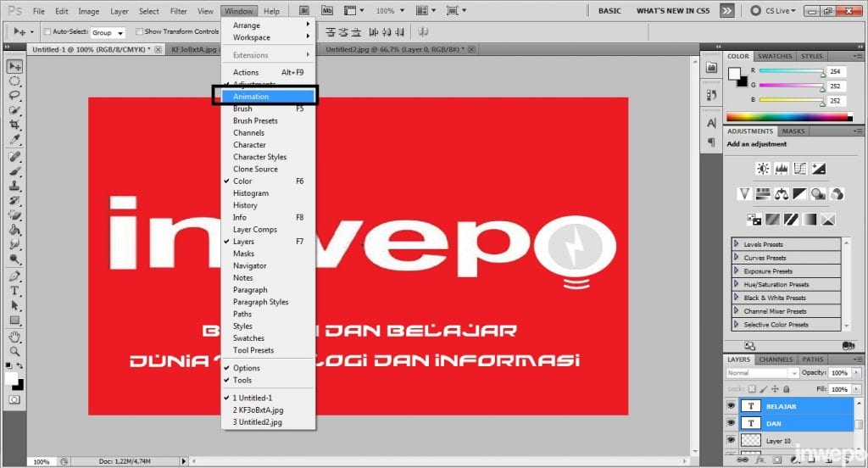Select the Quick Selection tool
Viewport: 868px width, 468px height.
point(15,109)
